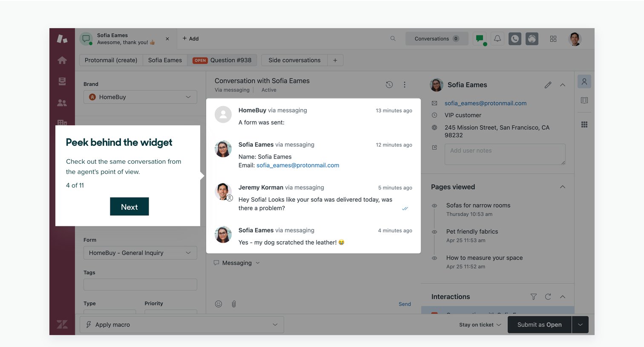Open Stay on ticket dropdown
This screenshot has height=347, width=644.
480,325
